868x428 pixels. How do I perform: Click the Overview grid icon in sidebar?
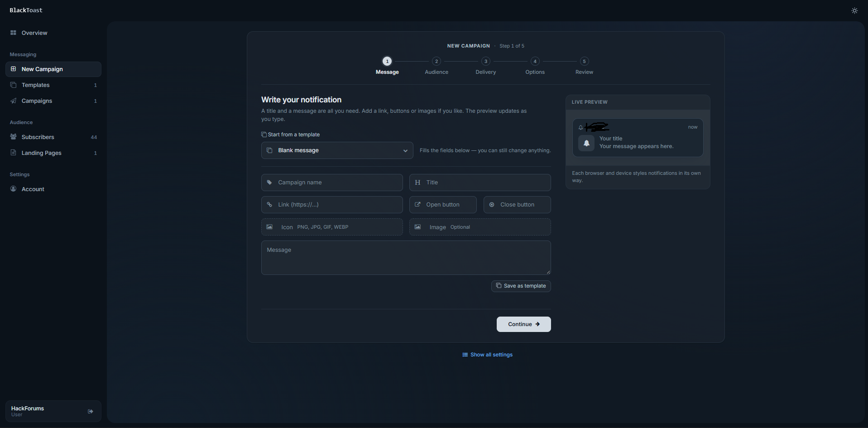point(13,33)
